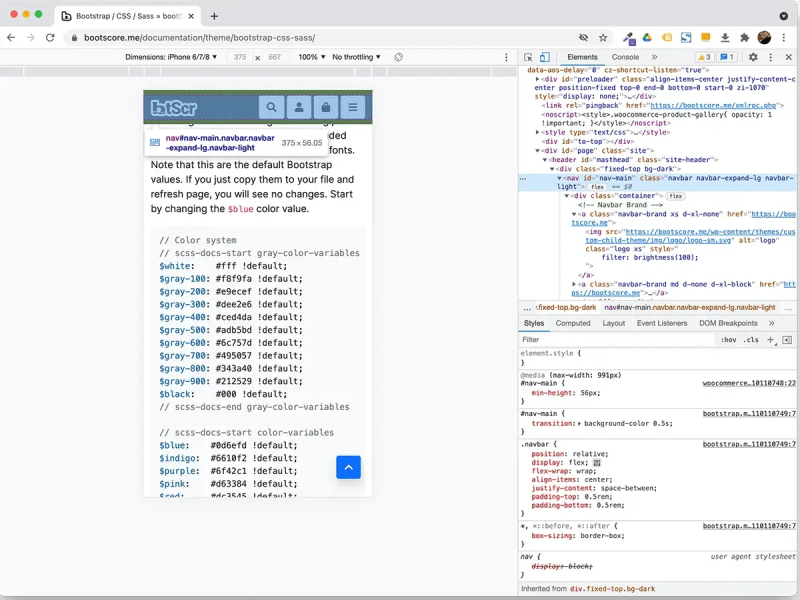
Task: Click the downloads icon in Chrome toolbar
Action: (724, 38)
